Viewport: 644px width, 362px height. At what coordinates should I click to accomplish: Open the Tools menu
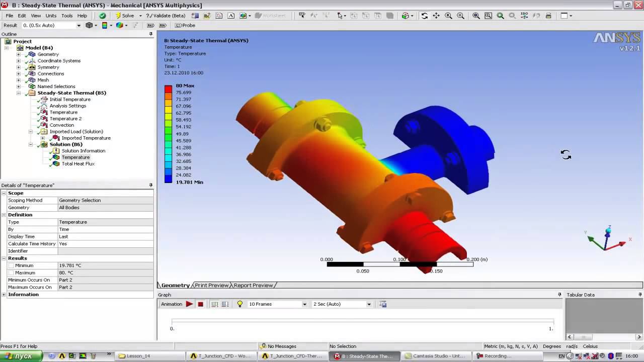click(67, 16)
